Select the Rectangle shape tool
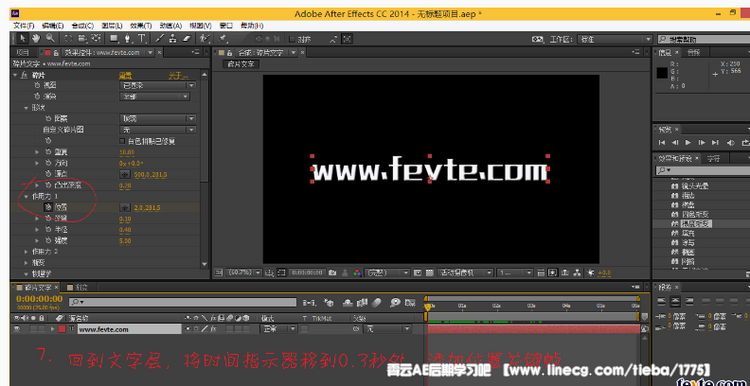Image resolution: width=750 pixels, height=386 pixels. pyautogui.click(x=114, y=38)
